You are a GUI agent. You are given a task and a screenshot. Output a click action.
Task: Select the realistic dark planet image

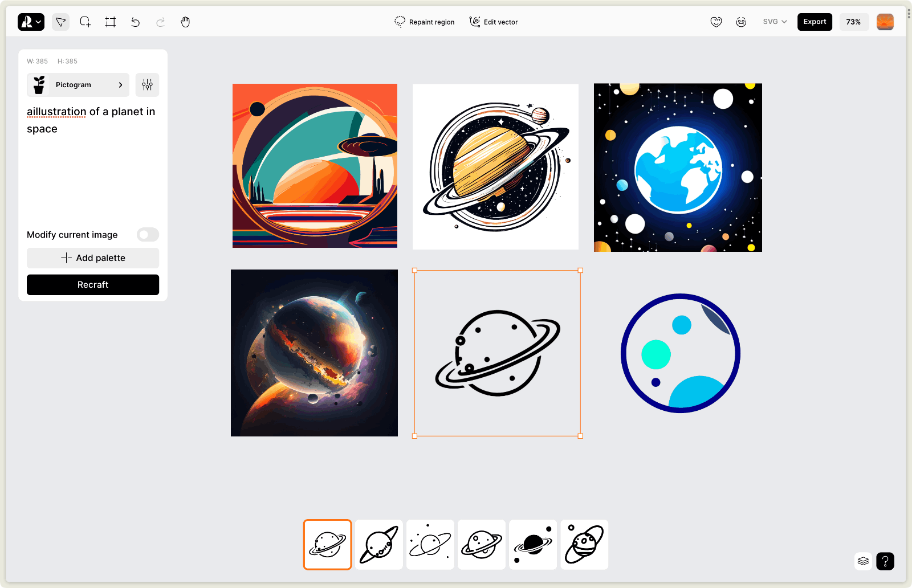(x=314, y=353)
